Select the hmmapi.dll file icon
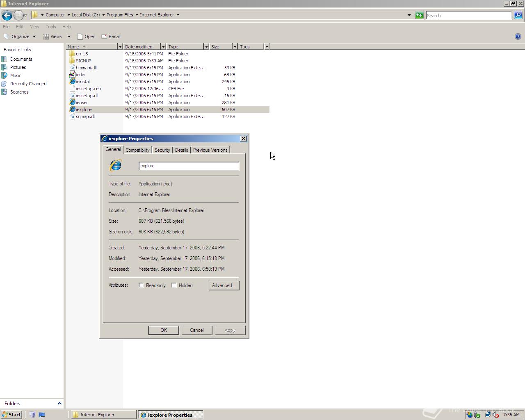 pyautogui.click(x=72, y=68)
